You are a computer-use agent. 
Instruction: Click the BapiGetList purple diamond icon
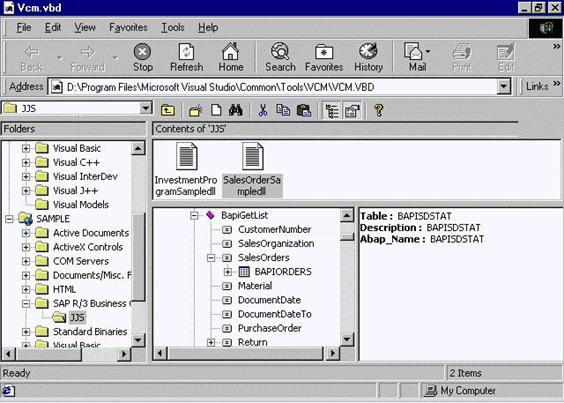(210, 215)
